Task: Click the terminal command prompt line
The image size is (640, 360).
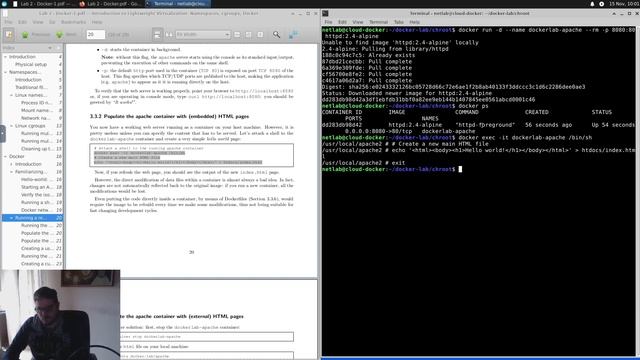Action: (x=392, y=169)
